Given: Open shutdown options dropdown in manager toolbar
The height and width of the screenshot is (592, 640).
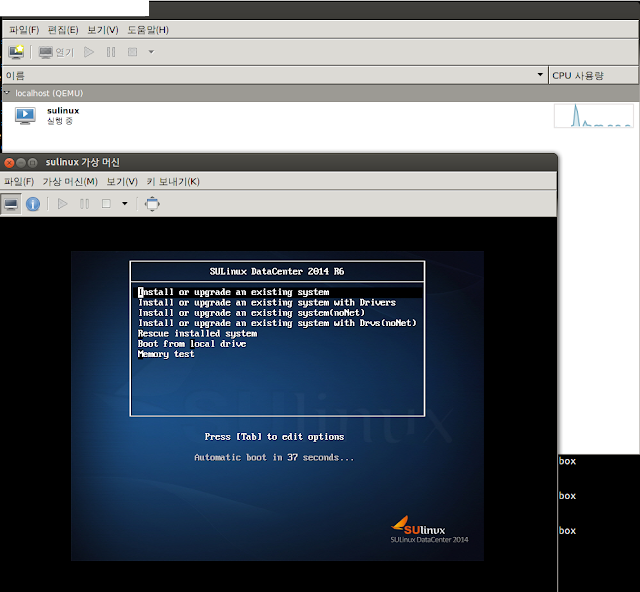Looking at the screenshot, I should (x=151, y=51).
